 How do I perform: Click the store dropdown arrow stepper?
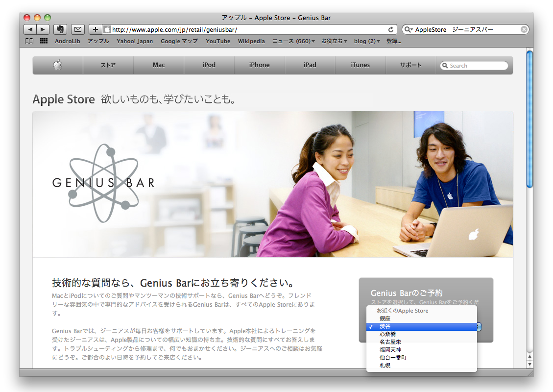(479, 327)
